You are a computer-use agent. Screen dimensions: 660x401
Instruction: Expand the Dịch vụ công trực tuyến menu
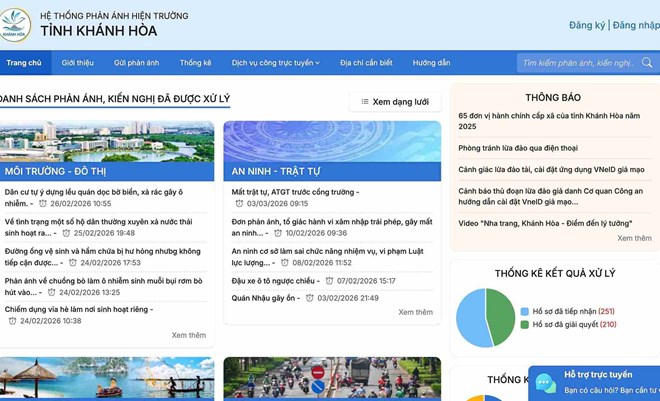(276, 63)
